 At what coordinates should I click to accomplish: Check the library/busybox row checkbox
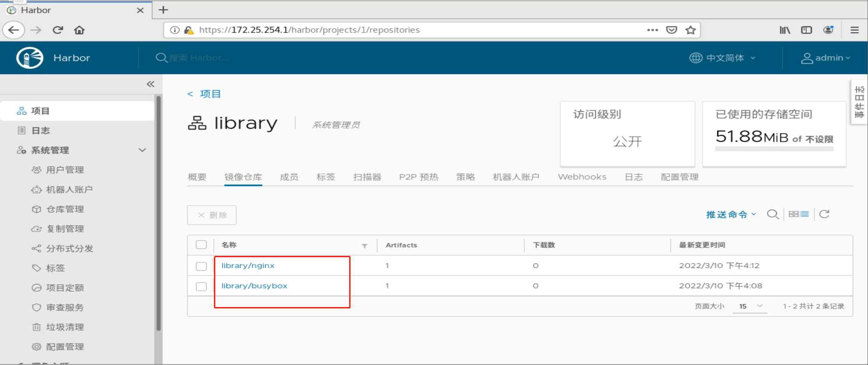pos(201,287)
